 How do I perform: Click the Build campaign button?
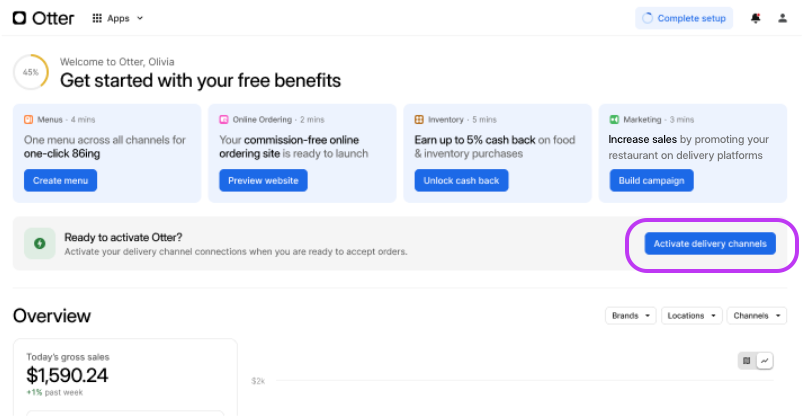651,181
